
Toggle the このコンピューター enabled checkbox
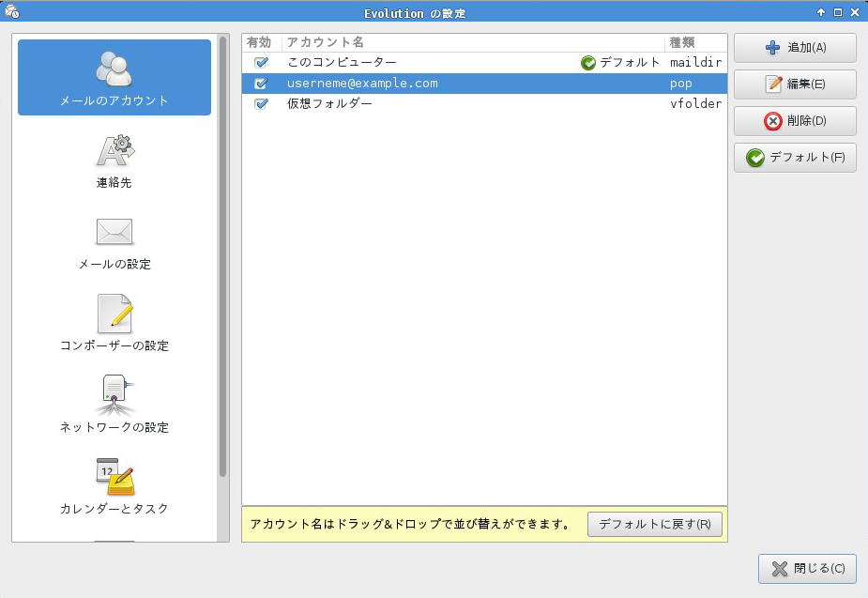pyautogui.click(x=261, y=63)
